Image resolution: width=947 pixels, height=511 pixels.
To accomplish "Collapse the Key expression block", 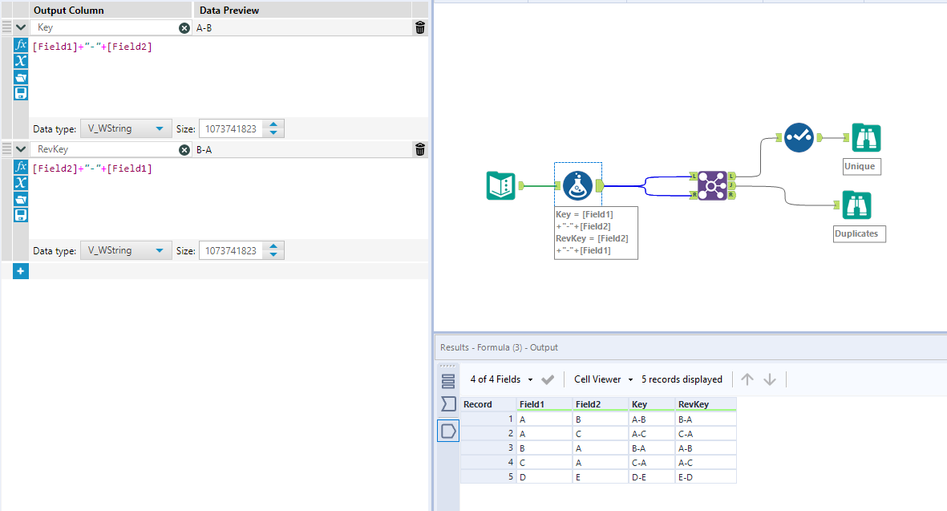I will (21, 27).
